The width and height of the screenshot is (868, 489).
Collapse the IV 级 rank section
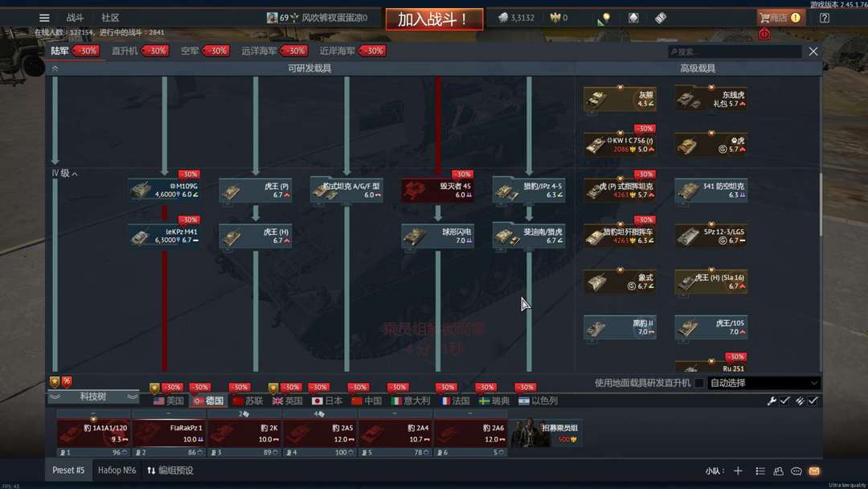(x=65, y=174)
